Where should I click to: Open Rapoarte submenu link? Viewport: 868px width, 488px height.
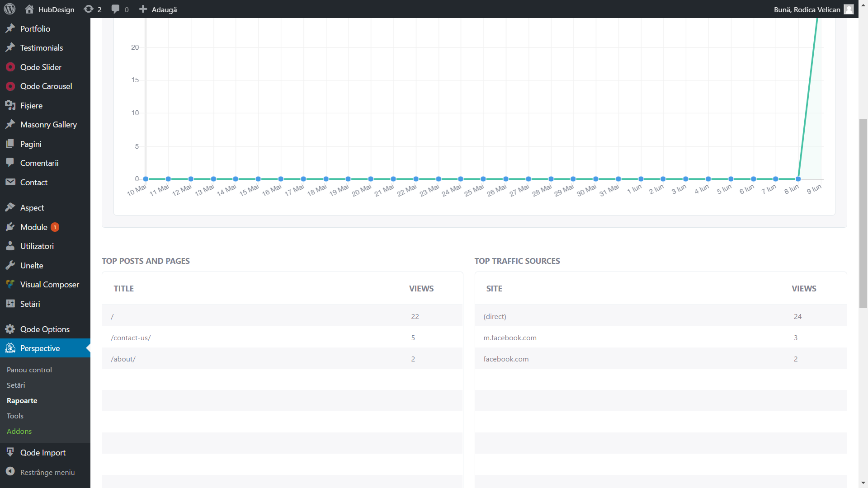(22, 400)
